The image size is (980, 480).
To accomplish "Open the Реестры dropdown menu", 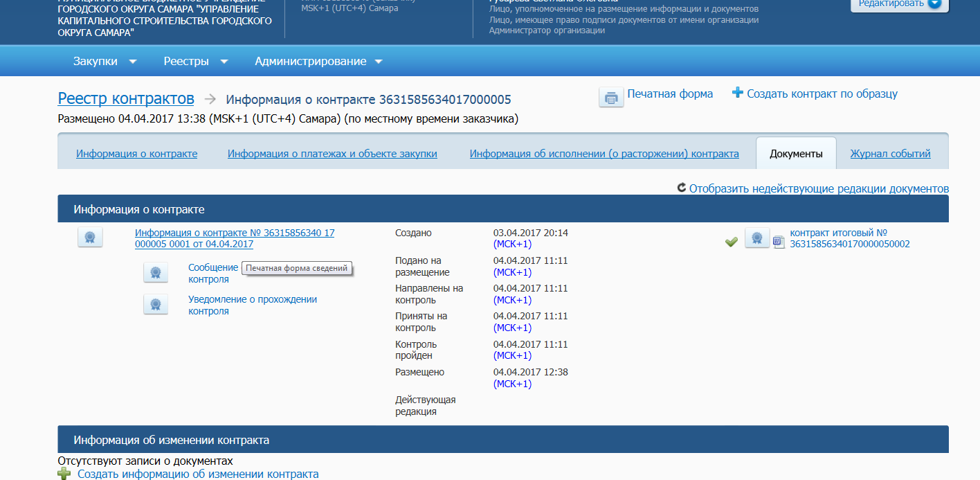I will [195, 62].
